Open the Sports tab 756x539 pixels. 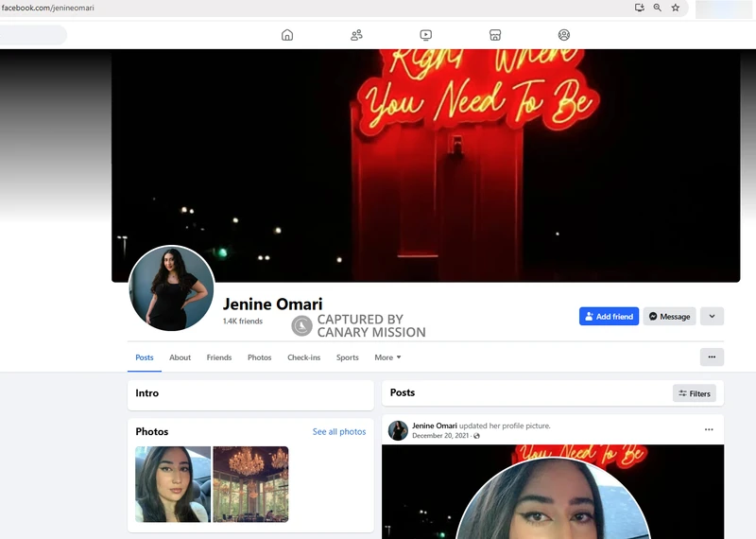click(347, 357)
